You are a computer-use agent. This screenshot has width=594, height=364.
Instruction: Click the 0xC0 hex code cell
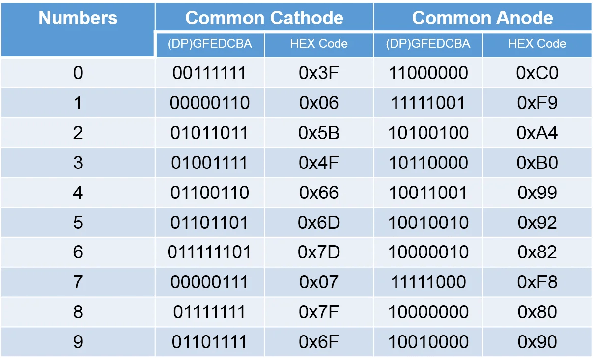(x=537, y=73)
